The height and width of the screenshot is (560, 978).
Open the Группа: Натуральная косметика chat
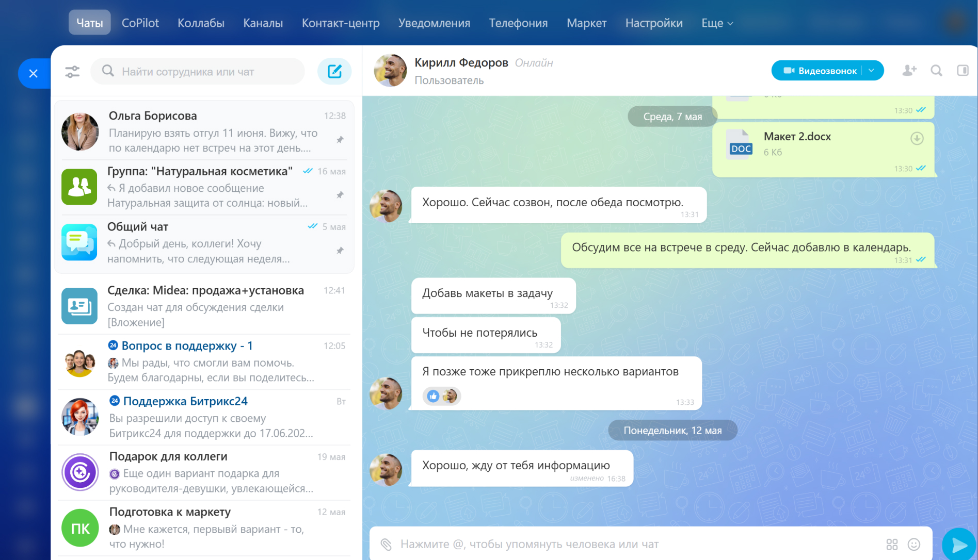204,187
